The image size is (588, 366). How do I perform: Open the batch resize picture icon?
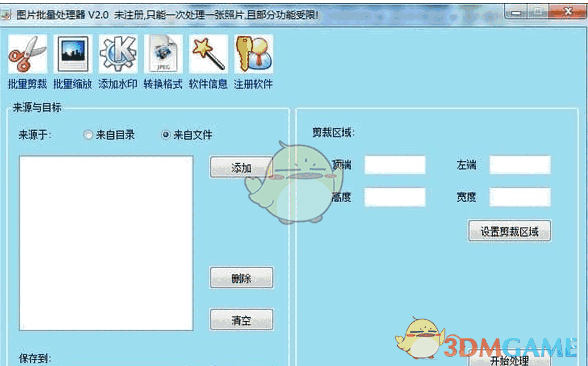[x=73, y=54]
